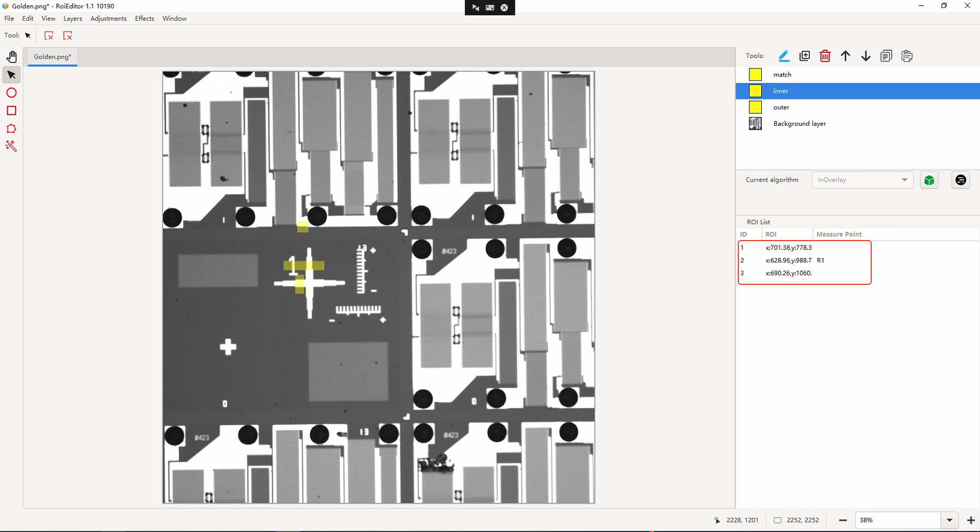Screen dimensions: 980x532
Task: Move layer down with down arrow
Action: pyautogui.click(x=866, y=56)
